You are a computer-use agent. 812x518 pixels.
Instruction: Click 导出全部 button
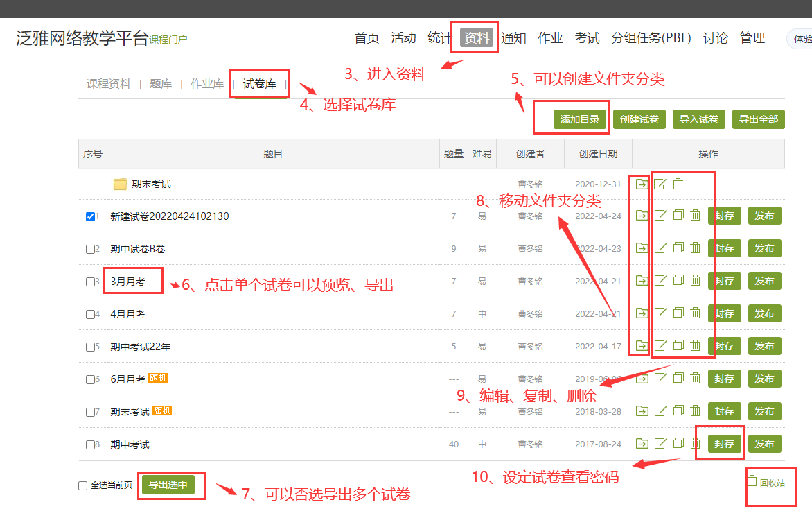759,119
